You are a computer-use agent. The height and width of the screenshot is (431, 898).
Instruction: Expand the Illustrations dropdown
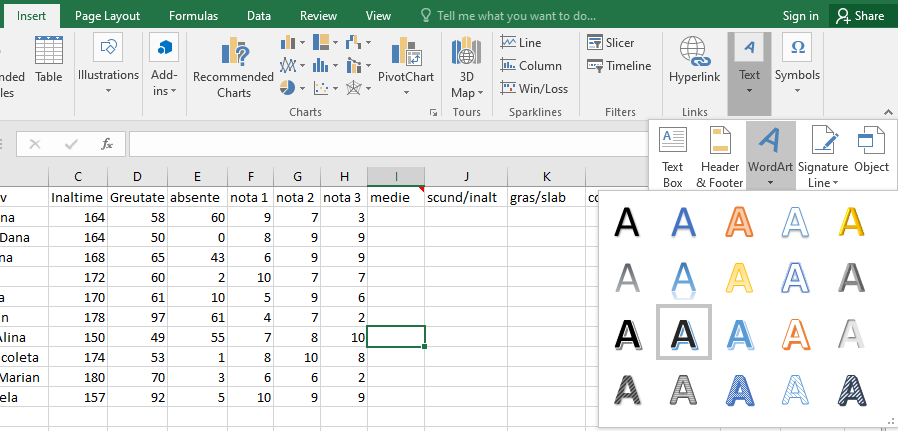coord(108,90)
